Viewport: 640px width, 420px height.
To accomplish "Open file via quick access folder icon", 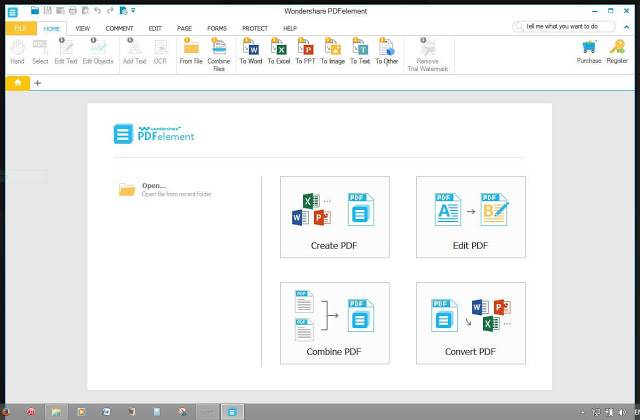I will (x=35, y=11).
